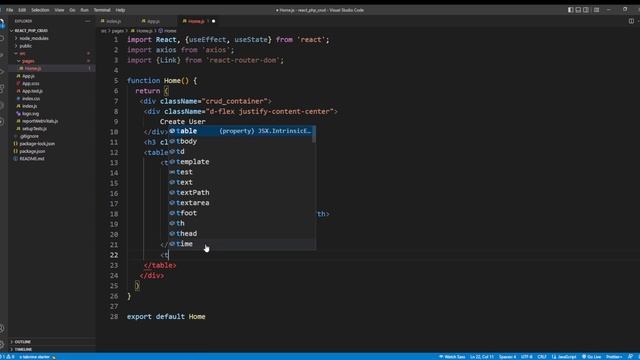Open Source Control in activity bar

2,55
